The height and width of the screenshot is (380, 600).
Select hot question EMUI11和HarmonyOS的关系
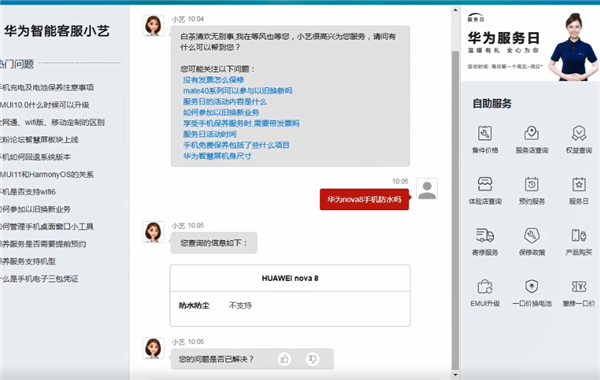tap(47, 175)
